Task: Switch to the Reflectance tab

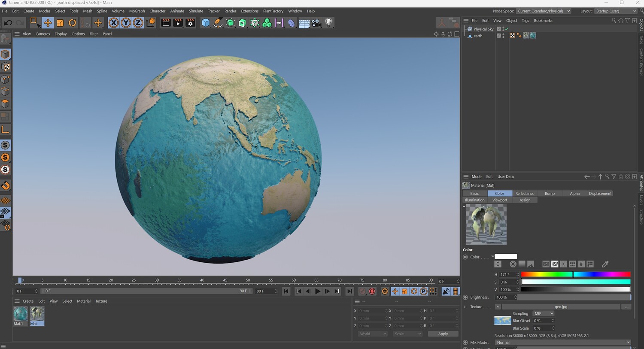Action: (525, 194)
